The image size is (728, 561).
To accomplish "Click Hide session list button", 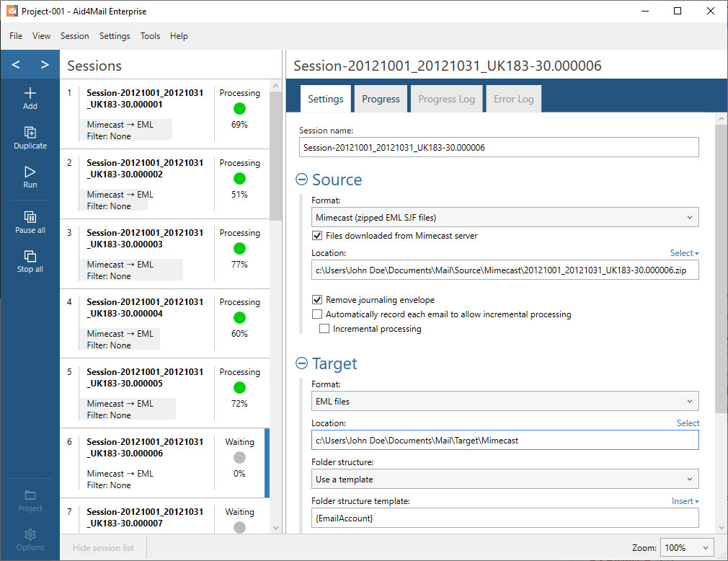I will click(103, 547).
